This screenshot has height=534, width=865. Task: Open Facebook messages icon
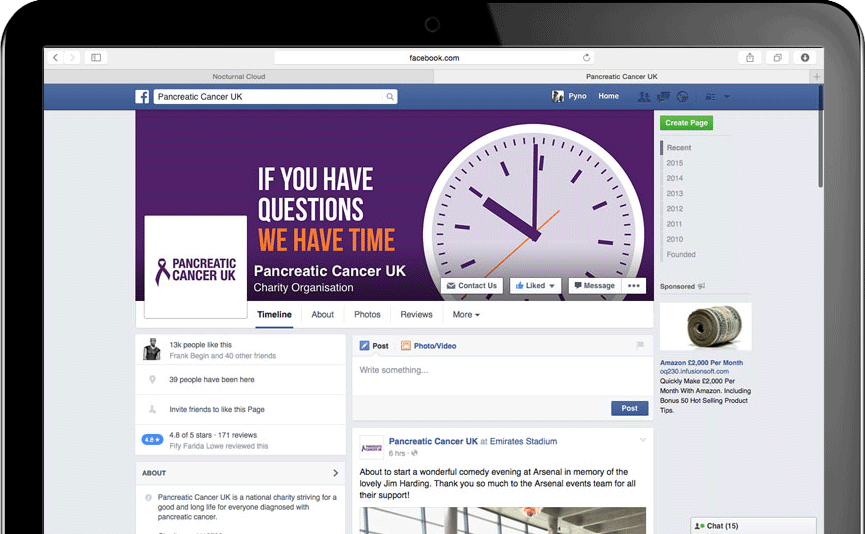pos(663,97)
